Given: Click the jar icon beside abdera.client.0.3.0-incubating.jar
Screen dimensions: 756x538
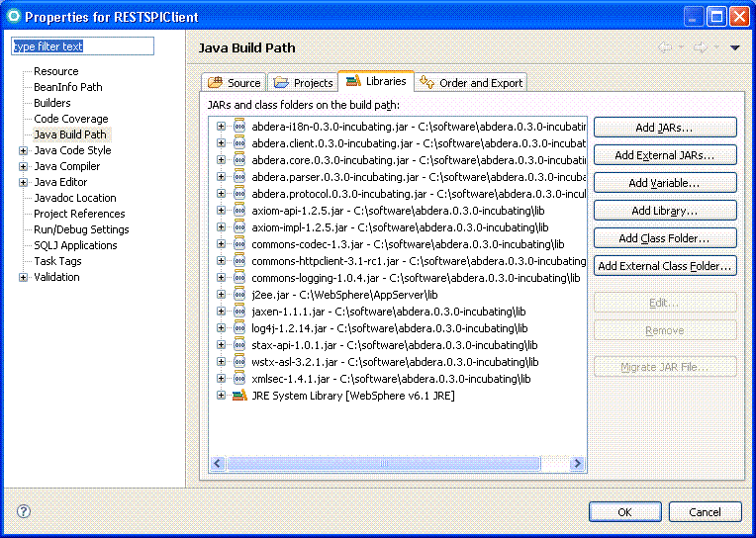Looking at the screenshot, I should [239, 142].
